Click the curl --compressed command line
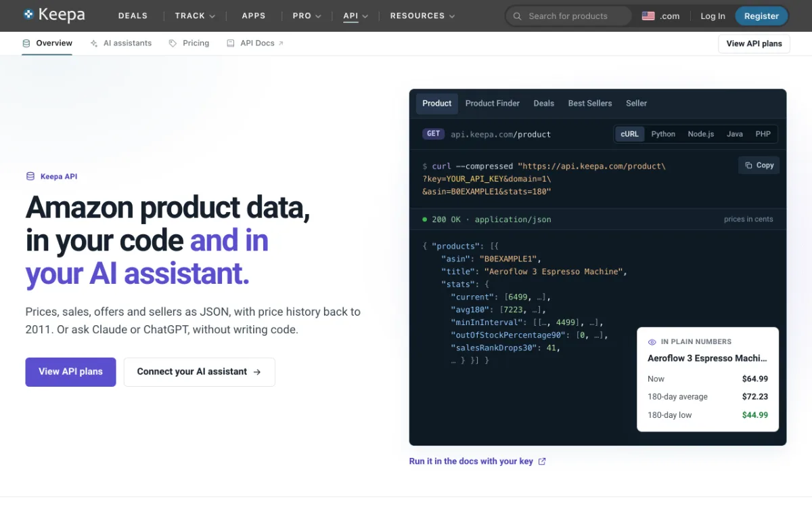812x508 pixels. pyautogui.click(x=544, y=166)
